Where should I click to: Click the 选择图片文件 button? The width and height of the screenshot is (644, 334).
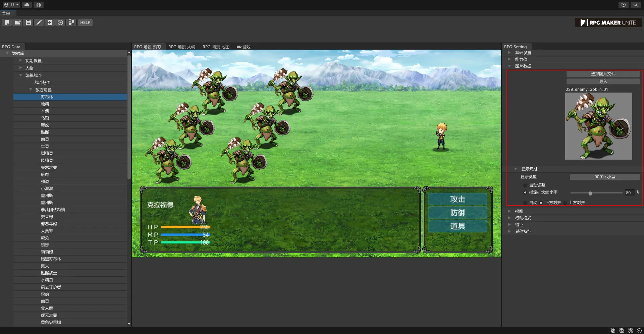pos(603,74)
